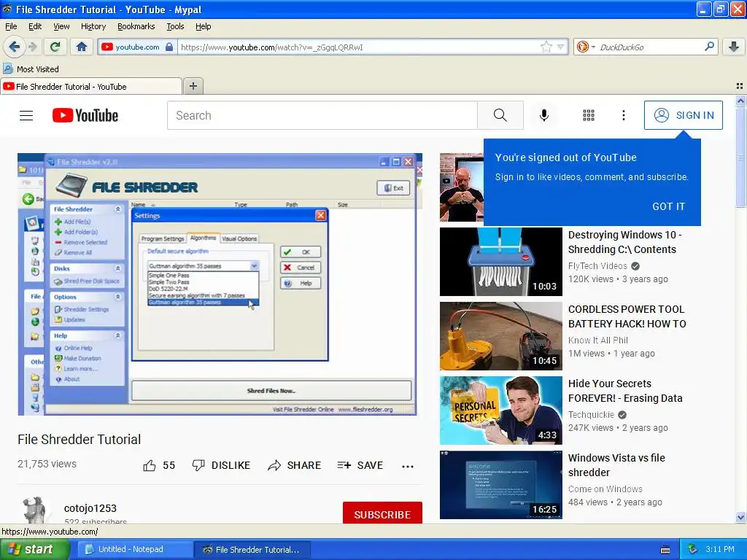Open the Help menu
The image size is (747, 560).
tap(203, 26)
